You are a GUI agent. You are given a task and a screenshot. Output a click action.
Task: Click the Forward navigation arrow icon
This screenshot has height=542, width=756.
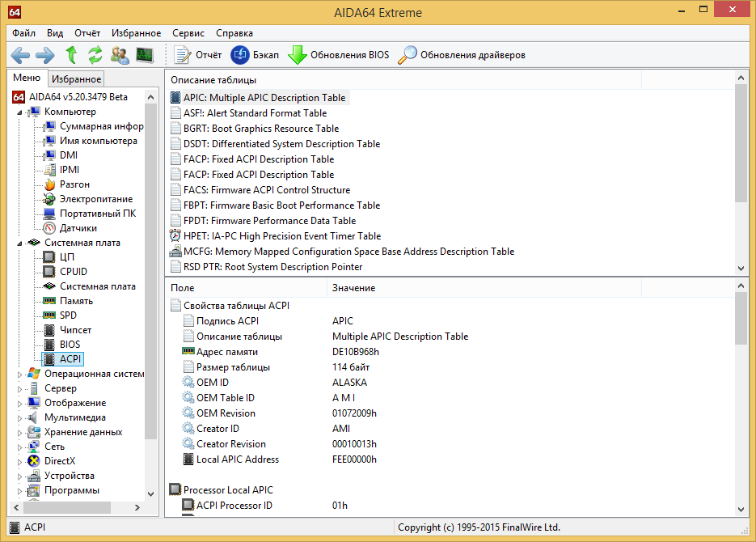(45, 55)
